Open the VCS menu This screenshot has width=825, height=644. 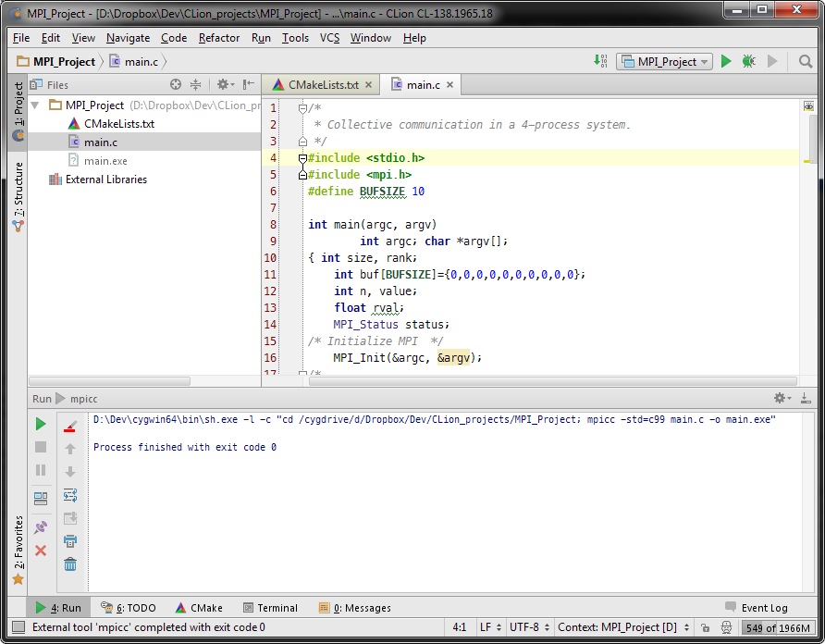click(x=330, y=38)
